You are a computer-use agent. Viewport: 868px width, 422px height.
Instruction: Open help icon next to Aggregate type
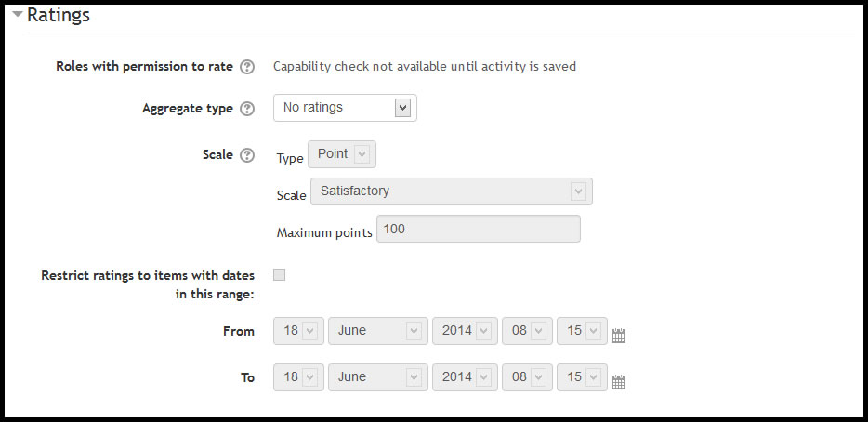[247, 109]
